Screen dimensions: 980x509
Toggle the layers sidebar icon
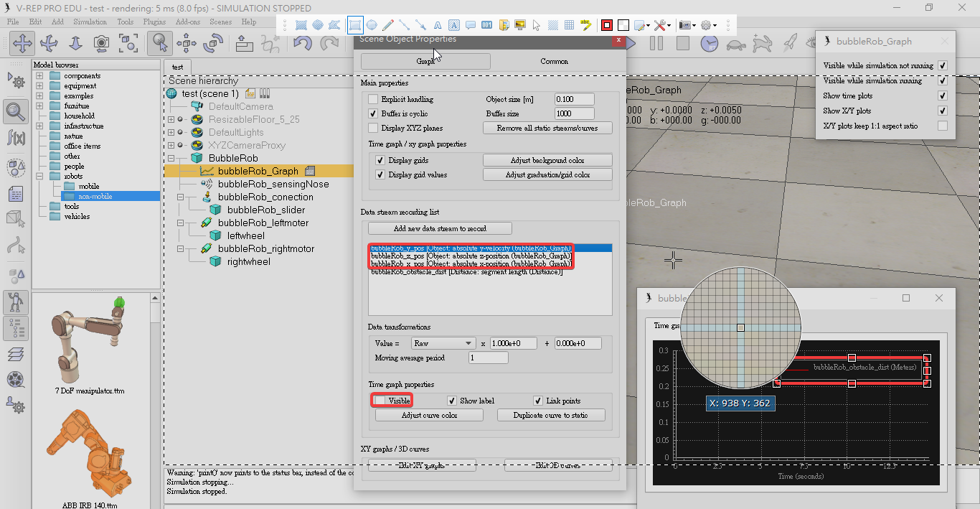[x=16, y=354]
